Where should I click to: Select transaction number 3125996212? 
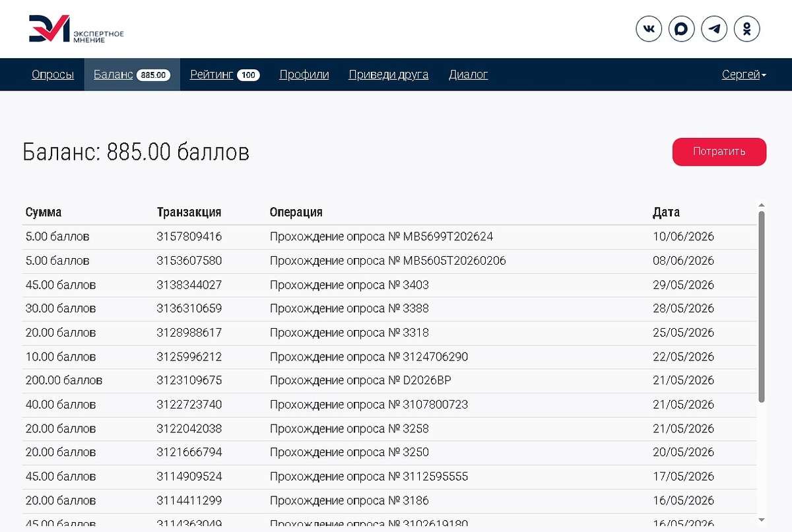pyautogui.click(x=189, y=356)
